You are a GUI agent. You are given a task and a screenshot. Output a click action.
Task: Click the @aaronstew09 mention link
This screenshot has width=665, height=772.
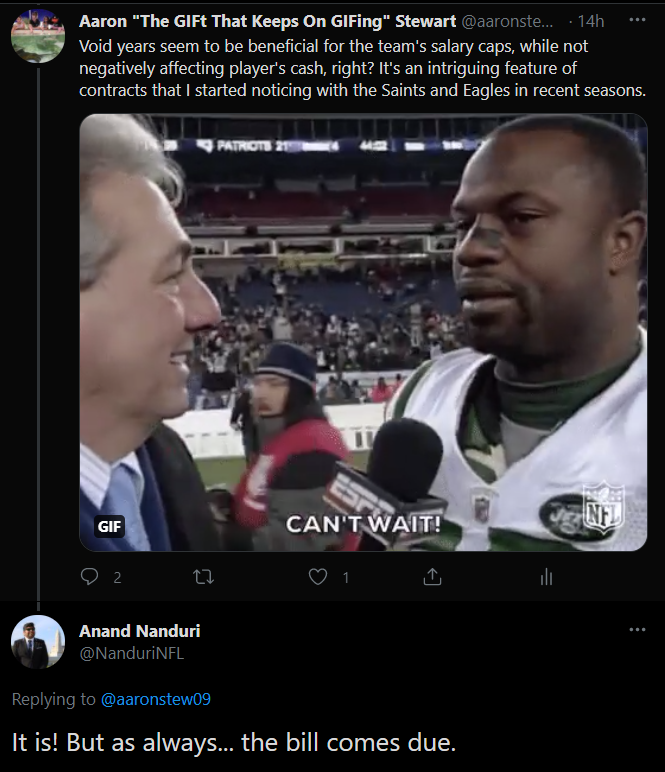coord(156,699)
